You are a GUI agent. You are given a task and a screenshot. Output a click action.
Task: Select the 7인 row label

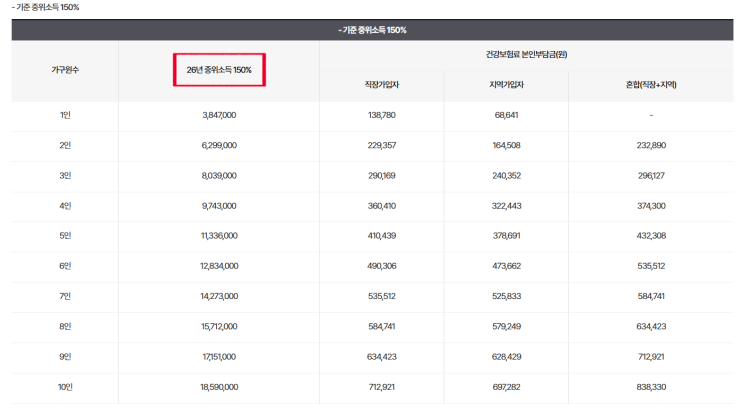point(65,296)
